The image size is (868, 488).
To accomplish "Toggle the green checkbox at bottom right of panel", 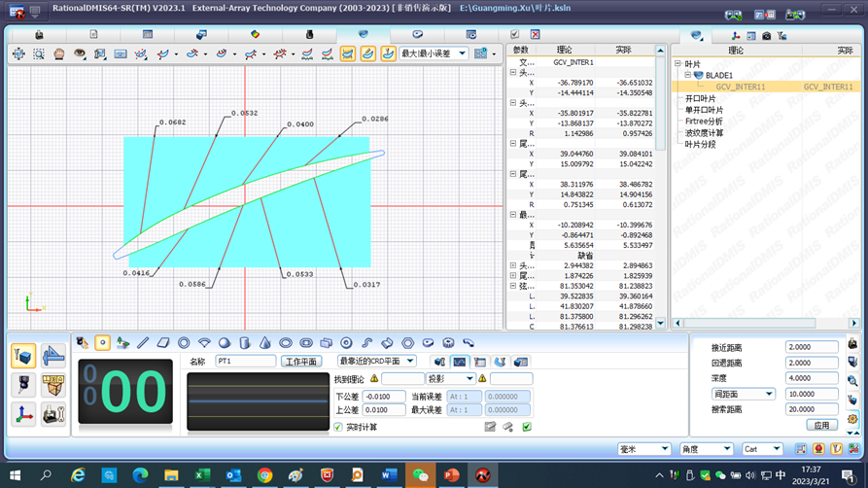I will (526, 427).
